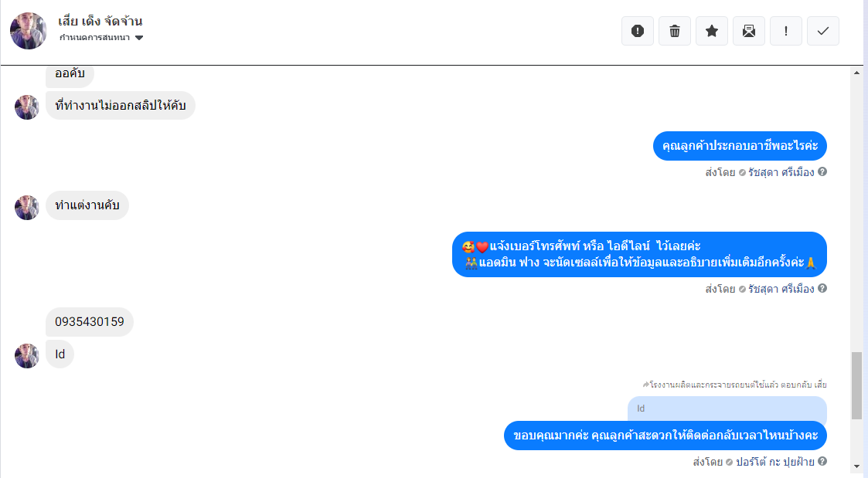Image resolution: width=868 pixels, height=478 pixels.
Task: Flag conversation with the exclamation mark icon
Action: pos(785,31)
